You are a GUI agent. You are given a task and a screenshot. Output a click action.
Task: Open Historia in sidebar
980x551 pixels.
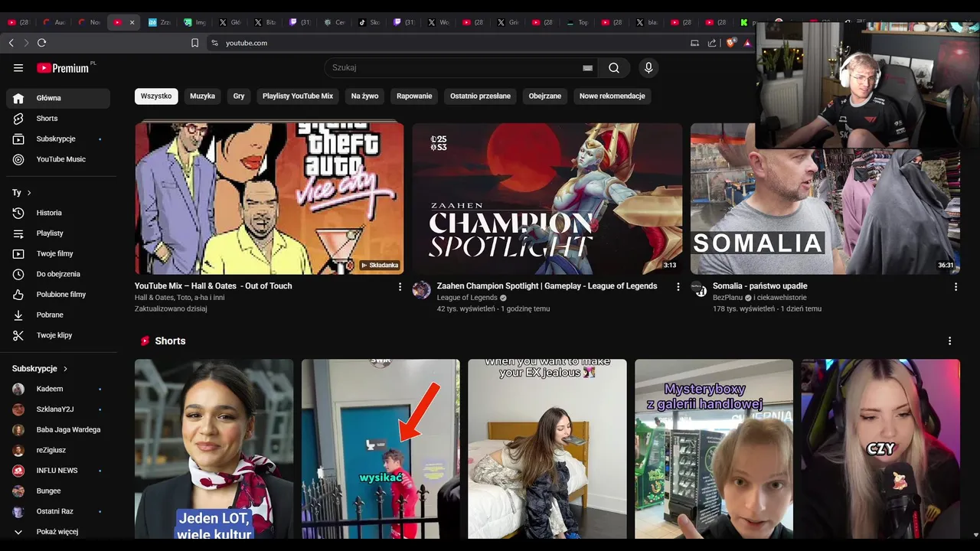point(58,213)
